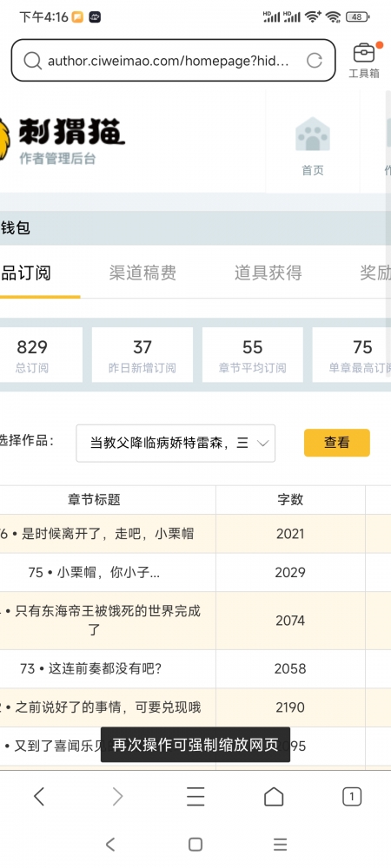Image resolution: width=391 pixels, height=868 pixels.
Task: Select the 37 昨日新增订阅 card
Action: pos(142,355)
